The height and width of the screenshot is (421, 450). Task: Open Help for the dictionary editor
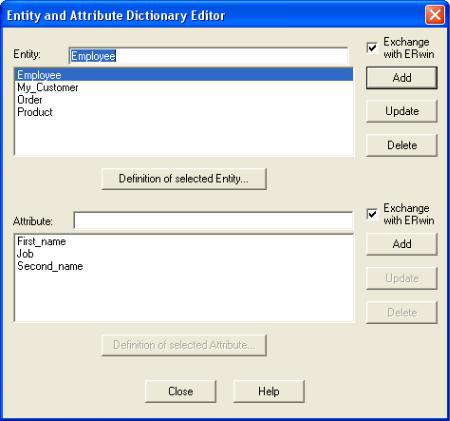[x=269, y=391]
